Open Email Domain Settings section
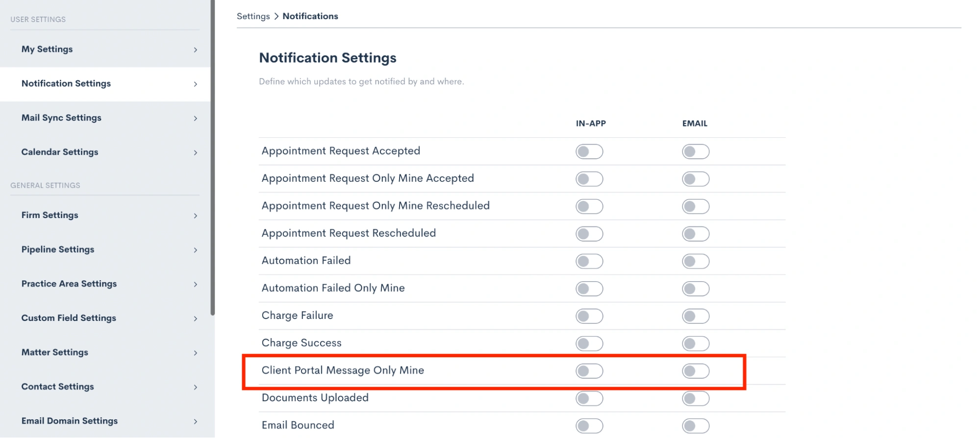 click(x=105, y=421)
